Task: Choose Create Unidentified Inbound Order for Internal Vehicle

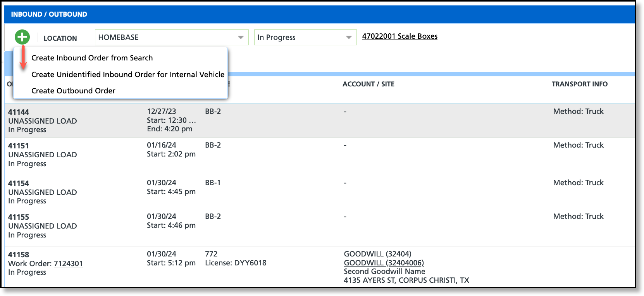Action: coord(128,74)
